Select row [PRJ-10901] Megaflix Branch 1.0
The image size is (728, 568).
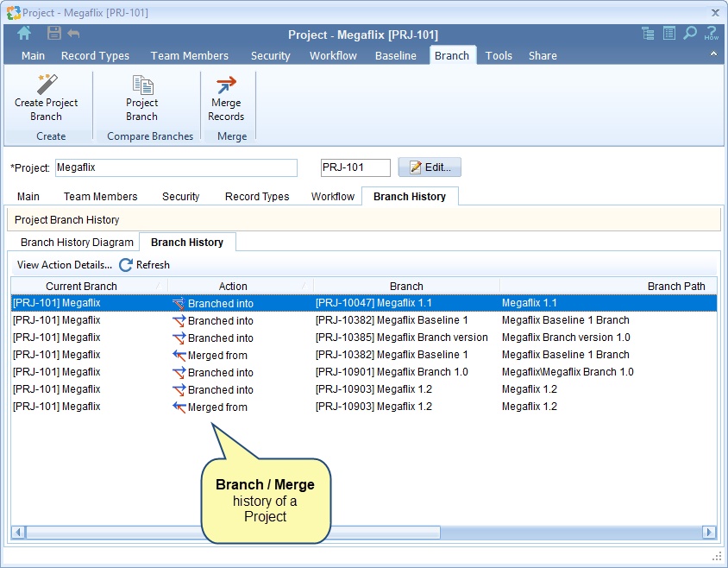pyautogui.click(x=364, y=372)
